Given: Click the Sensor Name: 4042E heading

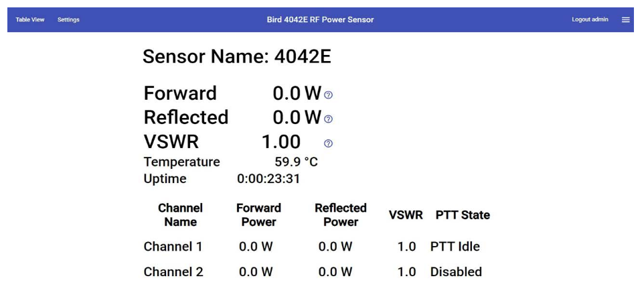Looking at the screenshot, I should (x=236, y=57).
